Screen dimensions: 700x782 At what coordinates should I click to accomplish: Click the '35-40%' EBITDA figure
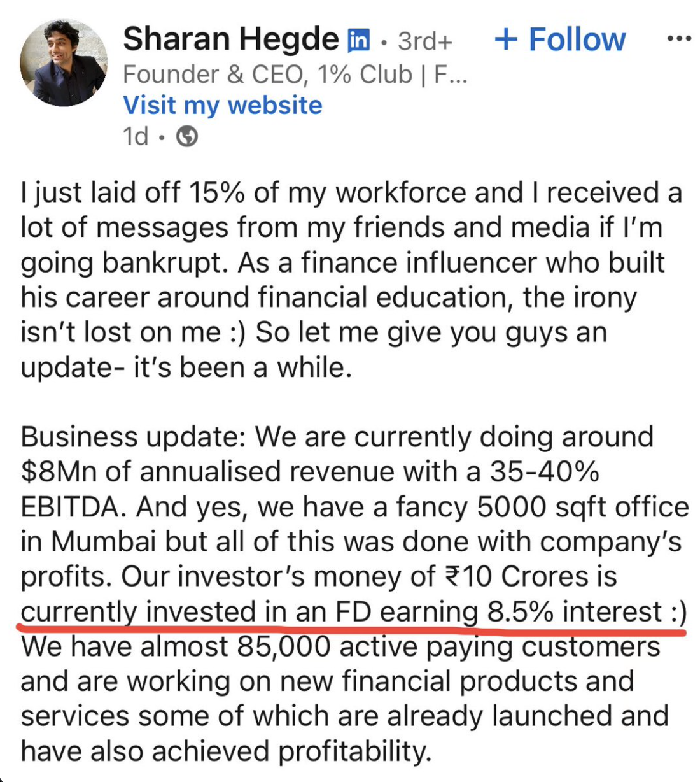pyautogui.click(x=544, y=472)
